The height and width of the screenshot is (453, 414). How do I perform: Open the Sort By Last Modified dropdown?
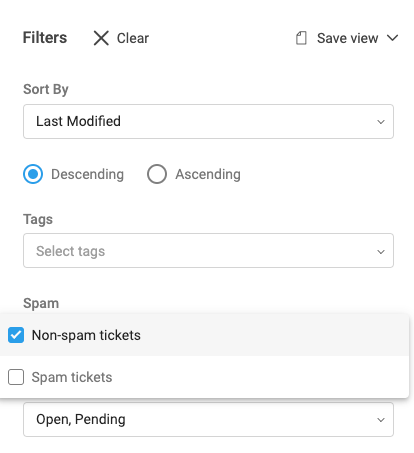208,121
